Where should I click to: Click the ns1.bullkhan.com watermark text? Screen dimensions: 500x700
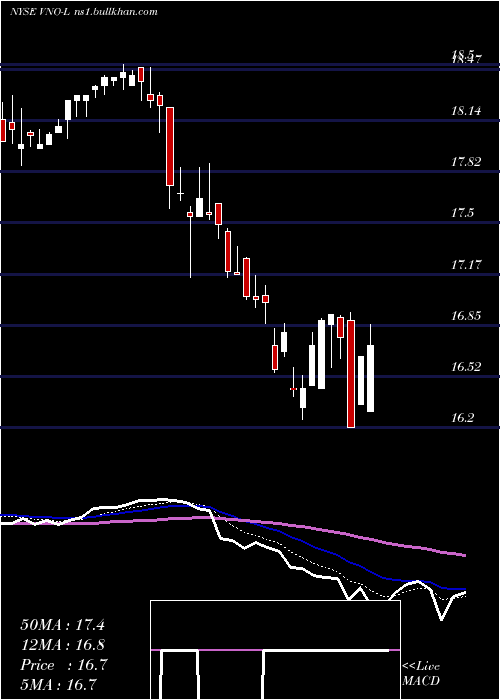[114, 12]
